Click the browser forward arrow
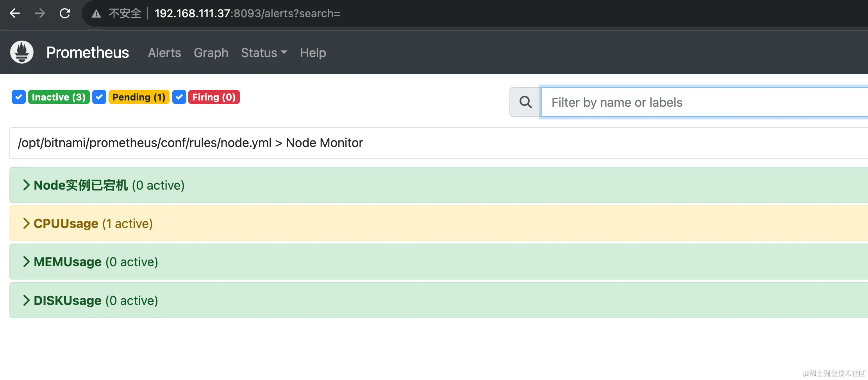 (x=40, y=13)
